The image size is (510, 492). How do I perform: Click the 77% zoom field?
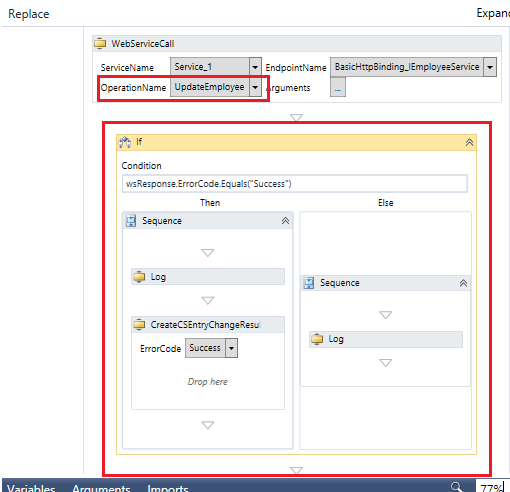pos(492,487)
